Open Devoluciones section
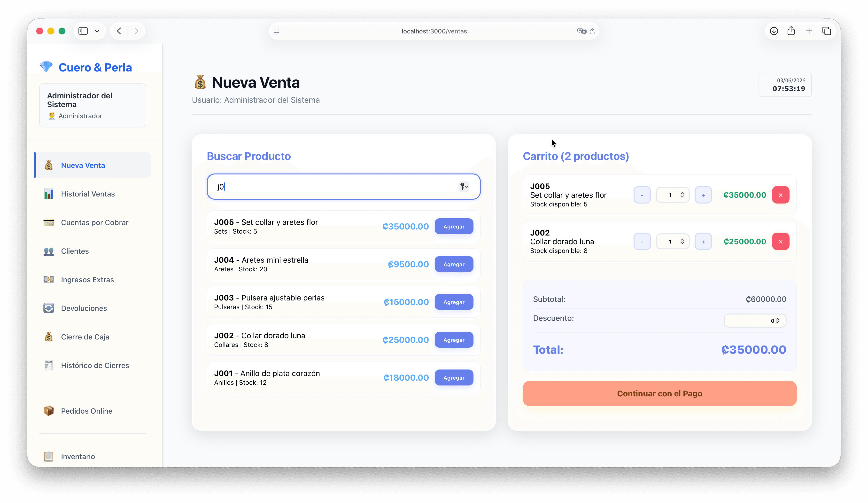 pos(93,308)
